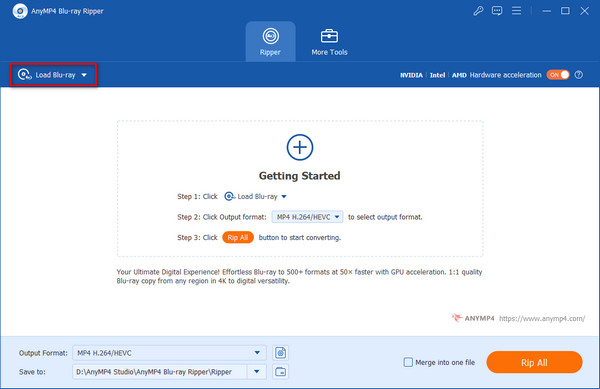
Task: Open the Step 2 MP4 H.264/HEVC dropdown
Action: coord(307,217)
